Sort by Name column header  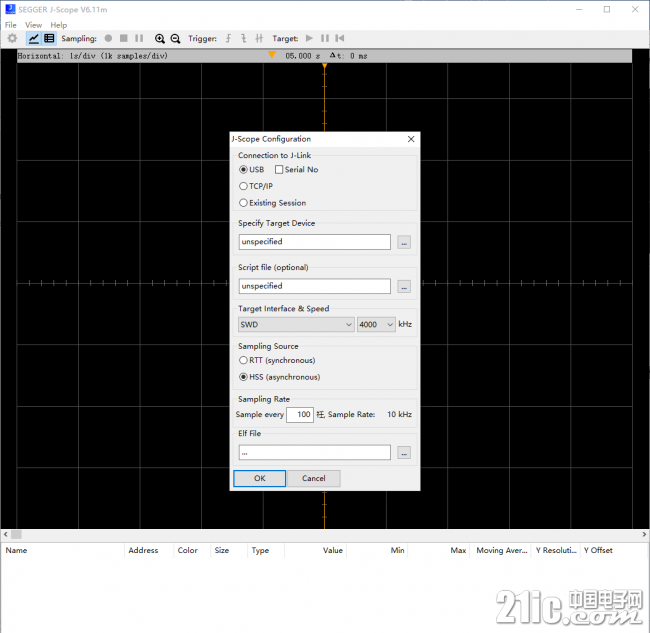tap(63, 551)
